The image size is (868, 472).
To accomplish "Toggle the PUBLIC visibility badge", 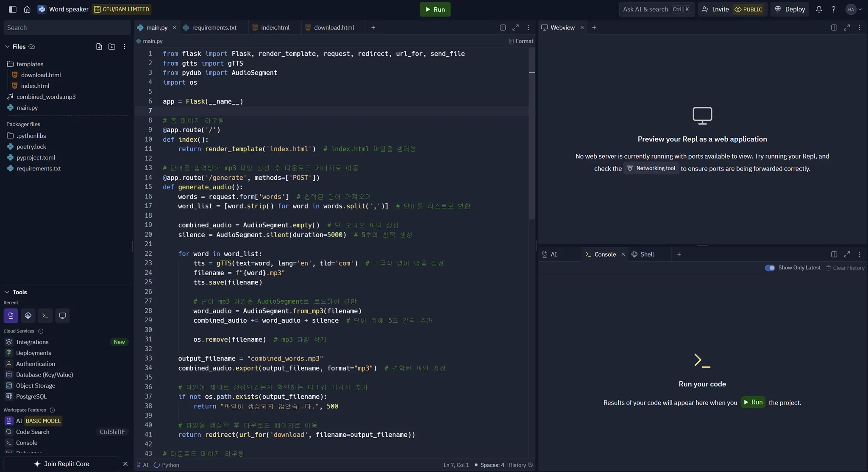I will (x=748, y=9).
